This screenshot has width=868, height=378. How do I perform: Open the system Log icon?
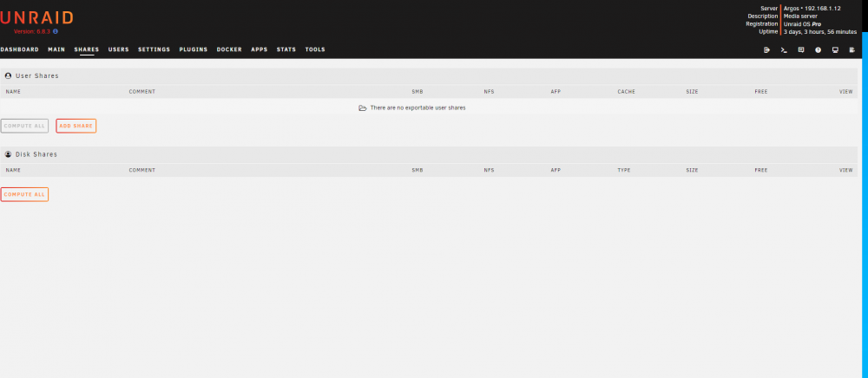(x=852, y=49)
